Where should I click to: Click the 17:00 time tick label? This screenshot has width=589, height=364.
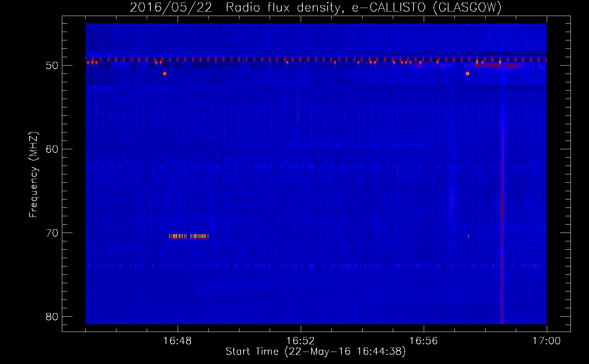[546, 341]
